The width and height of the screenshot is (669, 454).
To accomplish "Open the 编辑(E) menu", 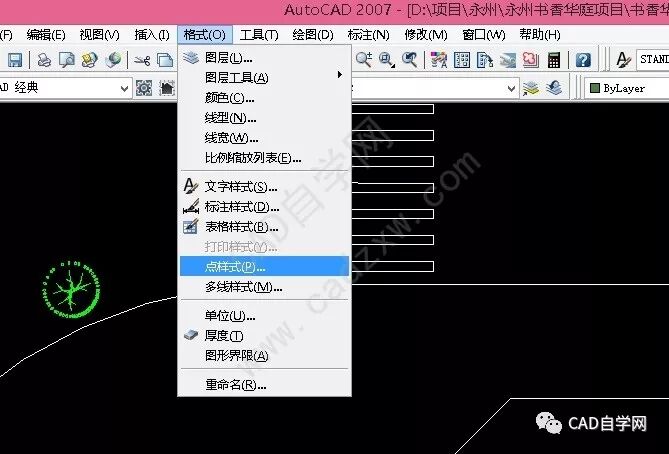I will click(46, 35).
